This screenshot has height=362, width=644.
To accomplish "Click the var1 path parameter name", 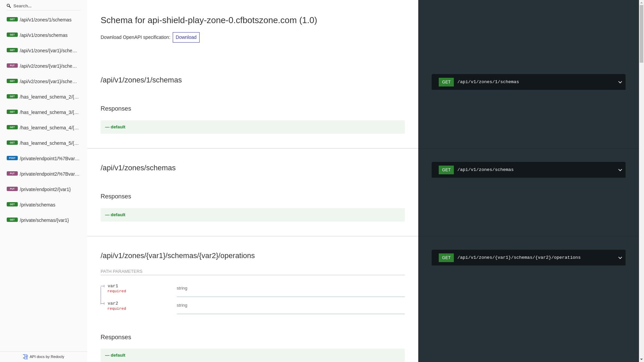I will [113, 286].
